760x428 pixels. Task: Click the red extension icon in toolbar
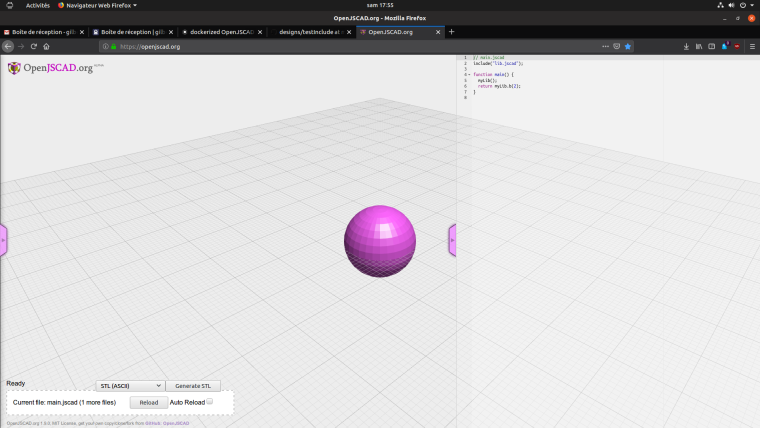[737, 47]
